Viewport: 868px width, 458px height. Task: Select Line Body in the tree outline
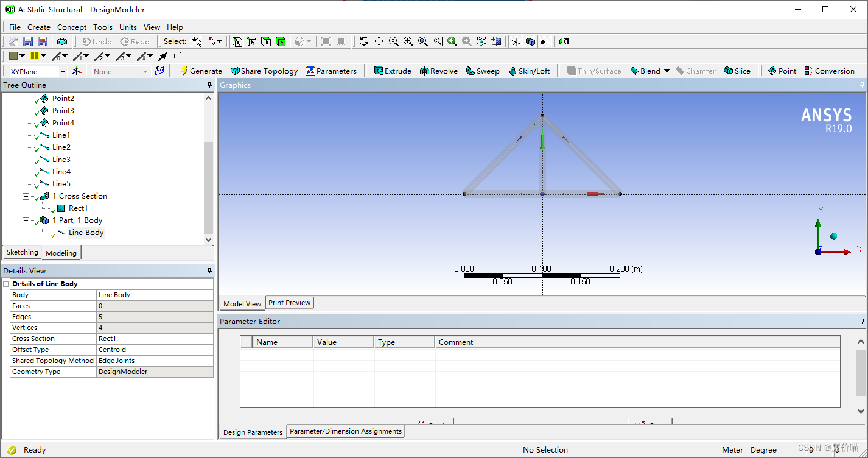pyautogui.click(x=86, y=233)
